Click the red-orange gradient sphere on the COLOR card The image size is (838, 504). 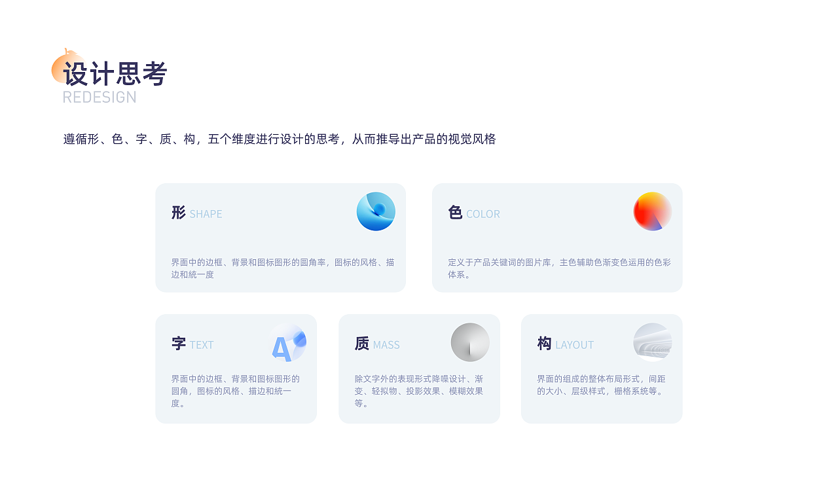tap(652, 211)
